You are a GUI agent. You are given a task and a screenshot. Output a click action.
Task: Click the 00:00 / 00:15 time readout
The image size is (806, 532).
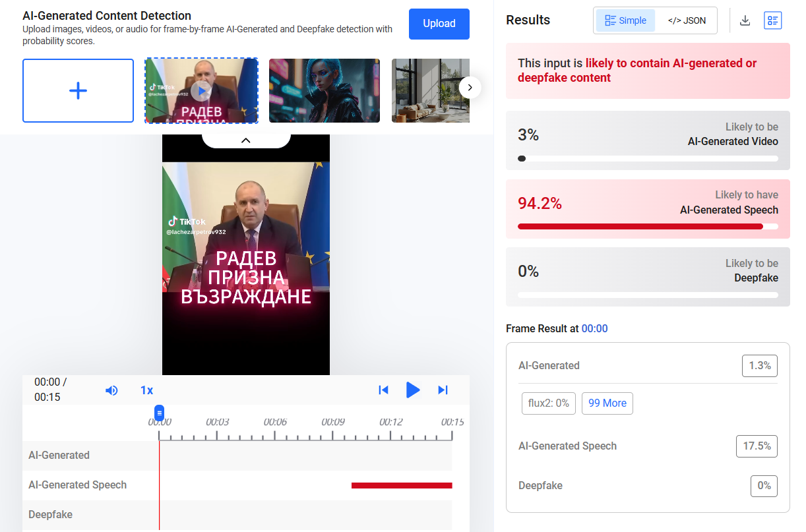pyautogui.click(x=51, y=390)
